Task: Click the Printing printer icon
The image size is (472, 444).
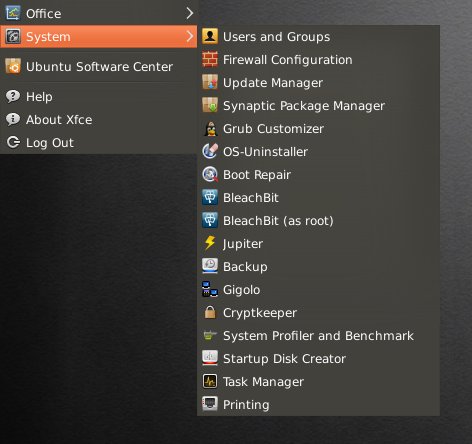Action: [210, 404]
